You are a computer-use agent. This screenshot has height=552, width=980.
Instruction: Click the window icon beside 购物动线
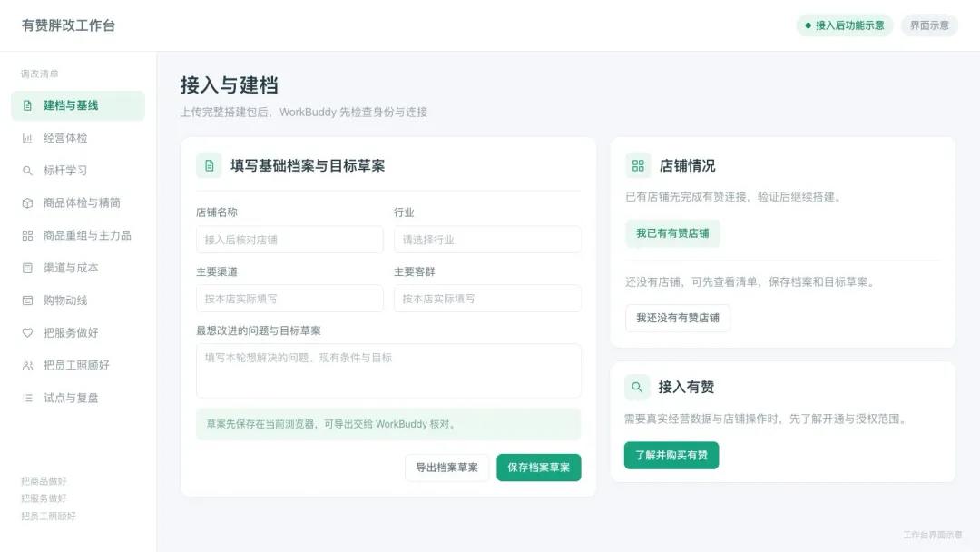tap(27, 301)
